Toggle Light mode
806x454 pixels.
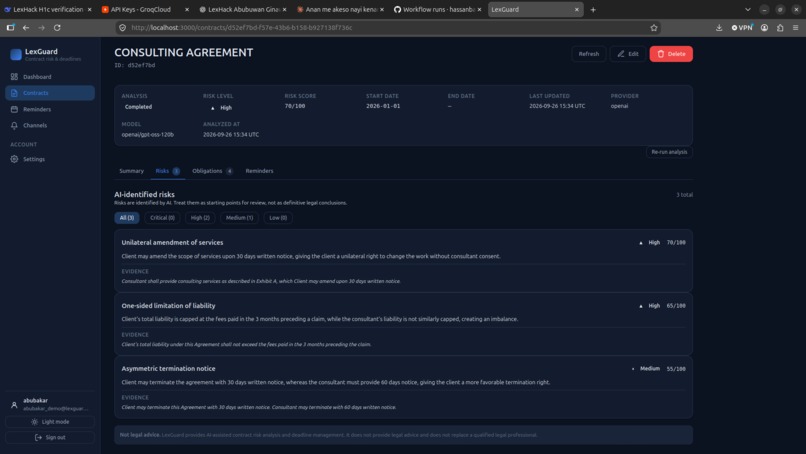click(50, 422)
